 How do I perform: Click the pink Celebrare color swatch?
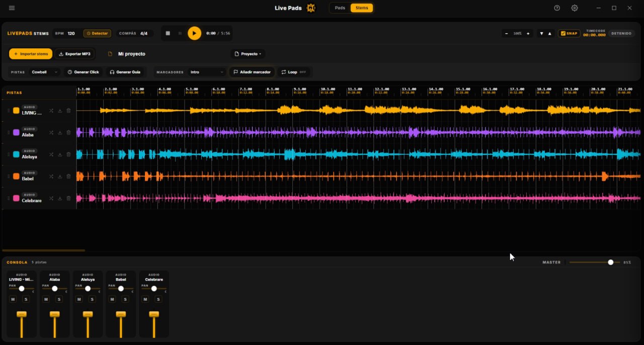(x=16, y=198)
